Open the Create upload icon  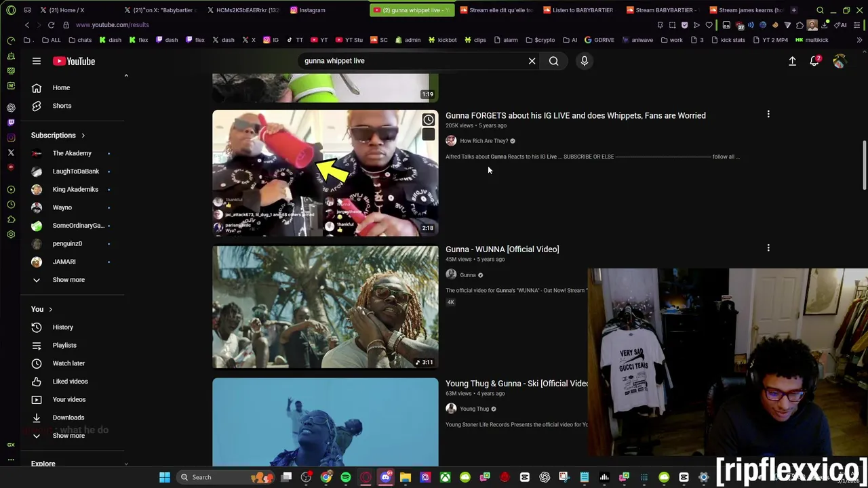point(792,61)
